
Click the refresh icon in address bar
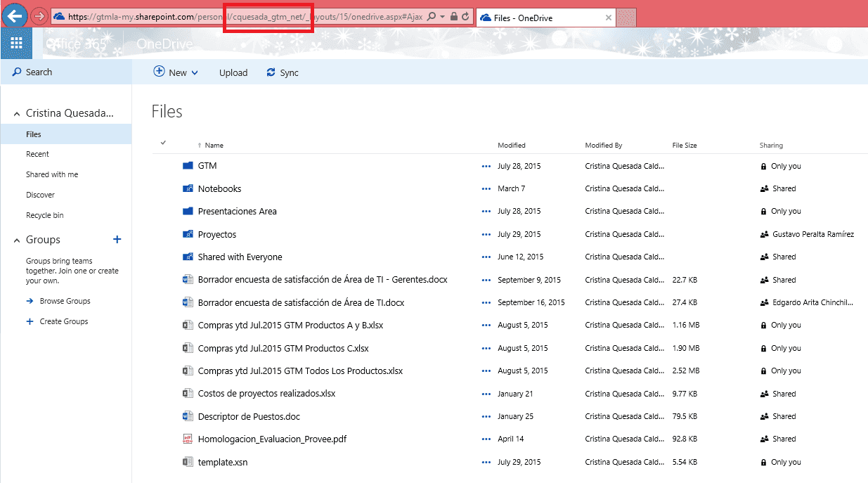pos(465,16)
